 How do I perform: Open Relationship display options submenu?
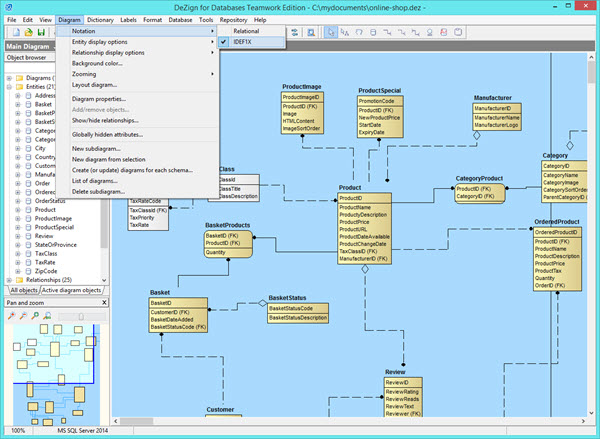tap(137, 52)
